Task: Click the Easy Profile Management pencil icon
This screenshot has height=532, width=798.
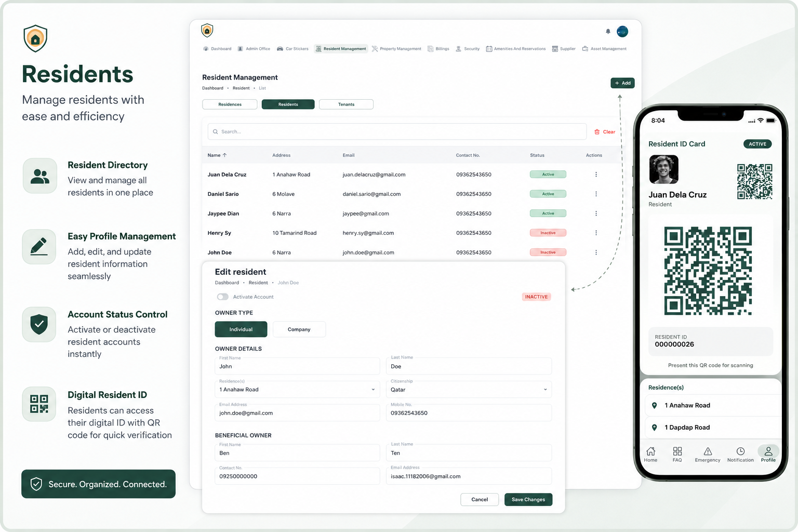Action: point(39,247)
